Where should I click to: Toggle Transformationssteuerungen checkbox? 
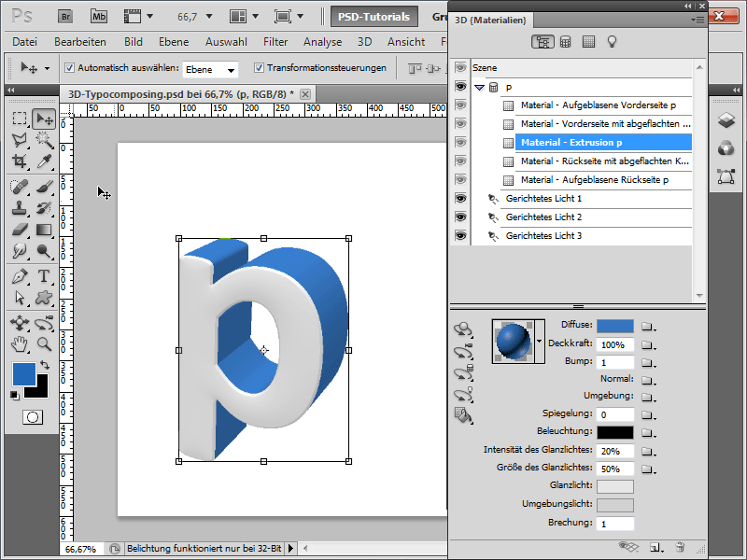point(259,68)
